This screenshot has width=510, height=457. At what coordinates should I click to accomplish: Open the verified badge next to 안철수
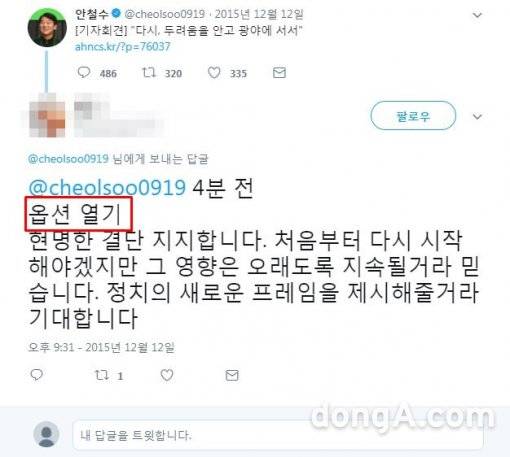[116, 14]
